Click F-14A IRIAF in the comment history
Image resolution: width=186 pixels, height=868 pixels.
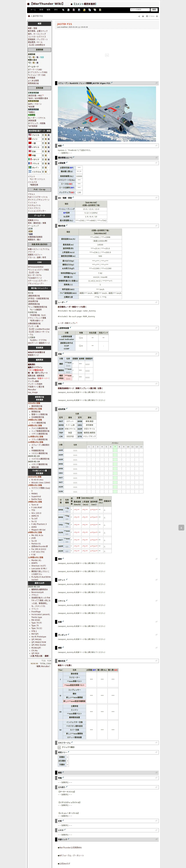(37, 507)
